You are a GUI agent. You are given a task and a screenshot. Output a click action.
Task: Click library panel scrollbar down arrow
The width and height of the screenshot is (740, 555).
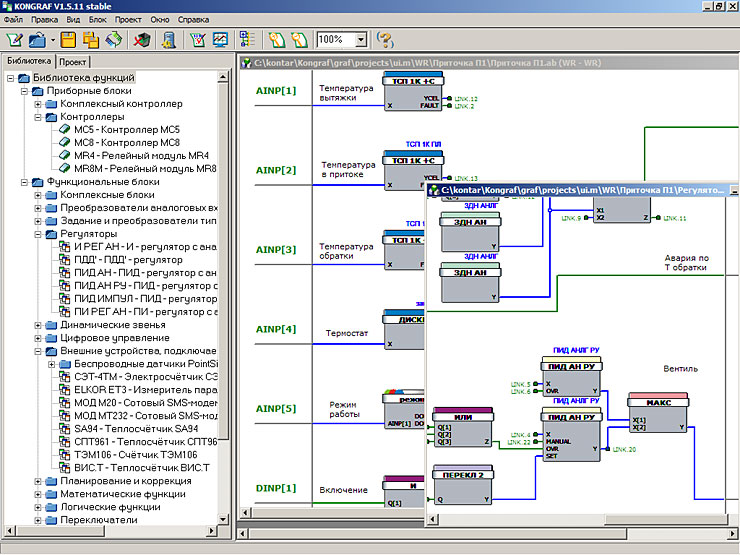[x=223, y=520]
